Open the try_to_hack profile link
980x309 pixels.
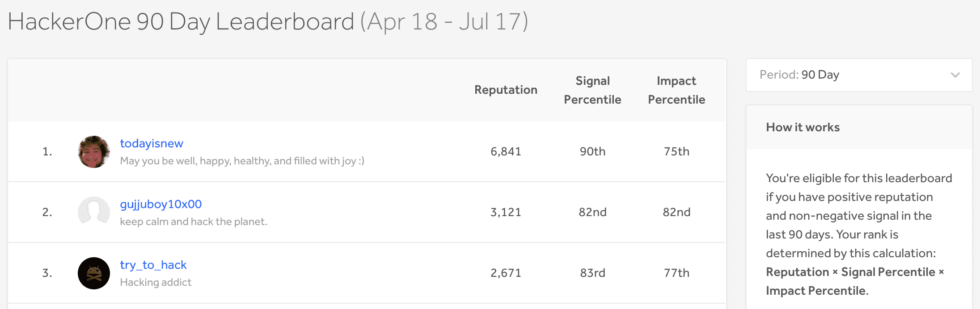point(153,265)
